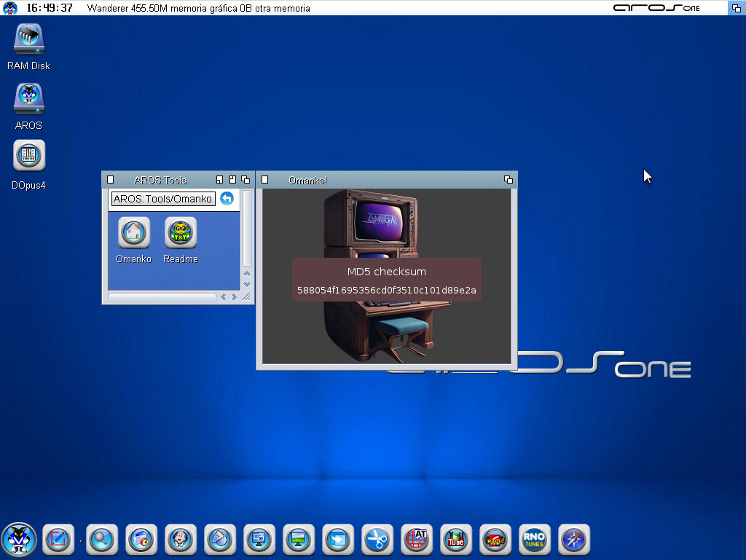Click the magnifying glass search dock icon

(x=101, y=540)
